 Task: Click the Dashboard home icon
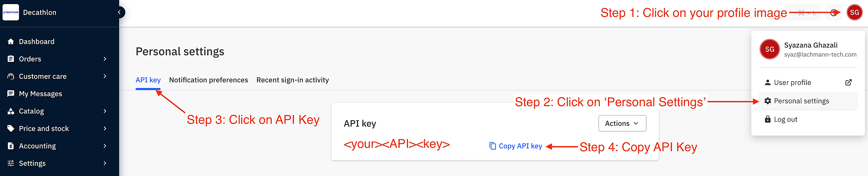click(x=11, y=41)
